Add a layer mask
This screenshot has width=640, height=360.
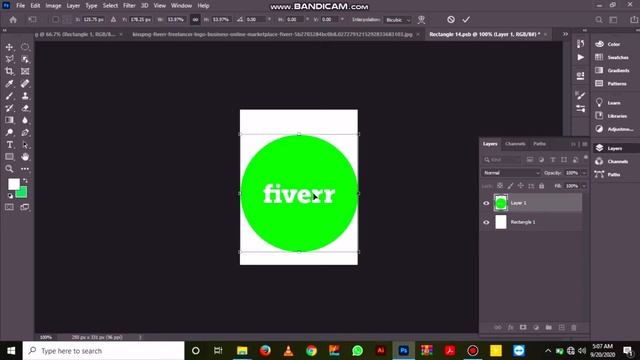[523, 327]
